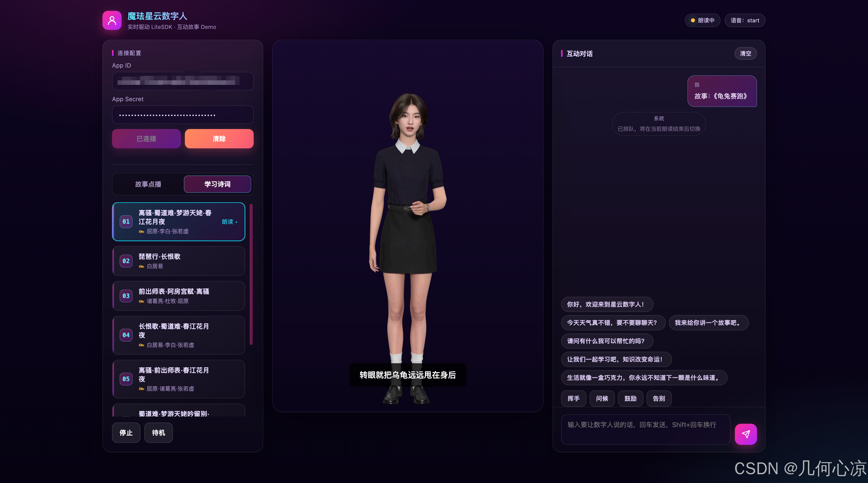Click the App ID input field
Screen dimensions: 868x483
pyautogui.click(x=183, y=81)
